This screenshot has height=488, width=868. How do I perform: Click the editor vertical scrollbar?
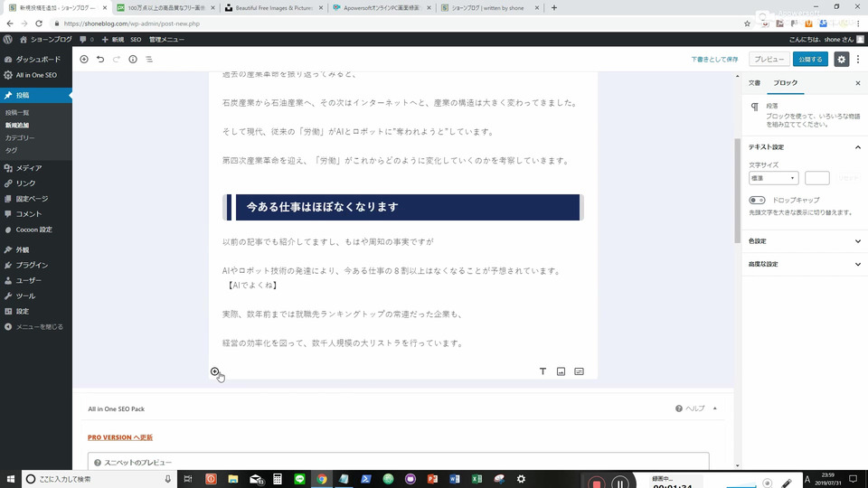pos(737,191)
